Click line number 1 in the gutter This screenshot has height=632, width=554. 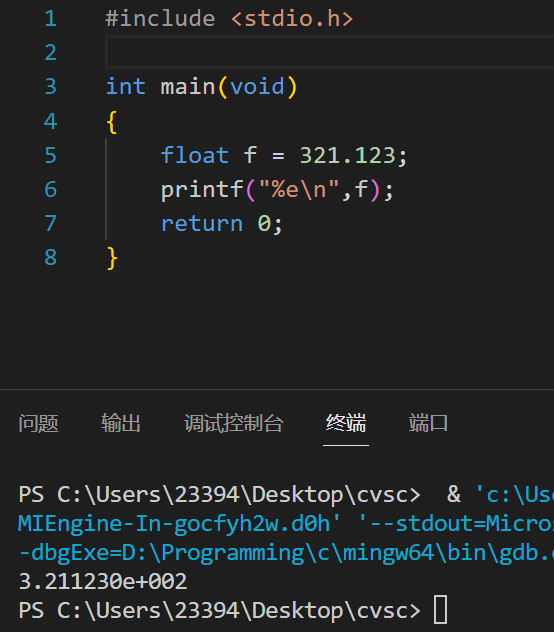click(50, 19)
